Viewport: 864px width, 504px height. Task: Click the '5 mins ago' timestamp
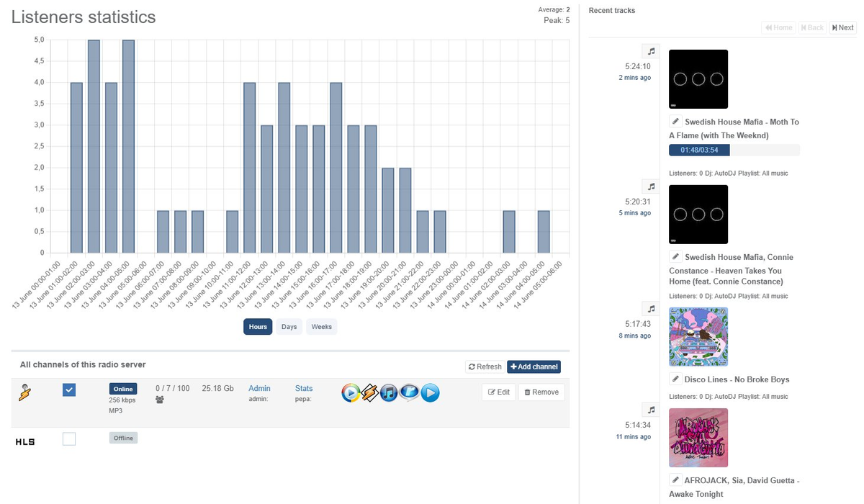pos(635,213)
